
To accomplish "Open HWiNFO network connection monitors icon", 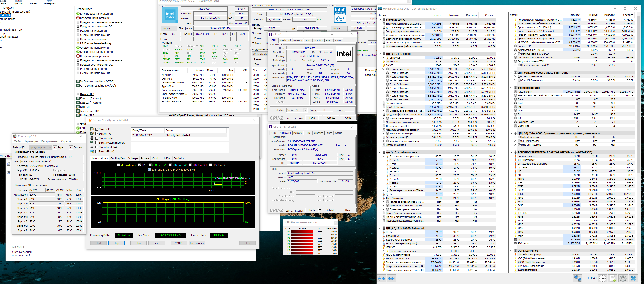I will point(578,278).
